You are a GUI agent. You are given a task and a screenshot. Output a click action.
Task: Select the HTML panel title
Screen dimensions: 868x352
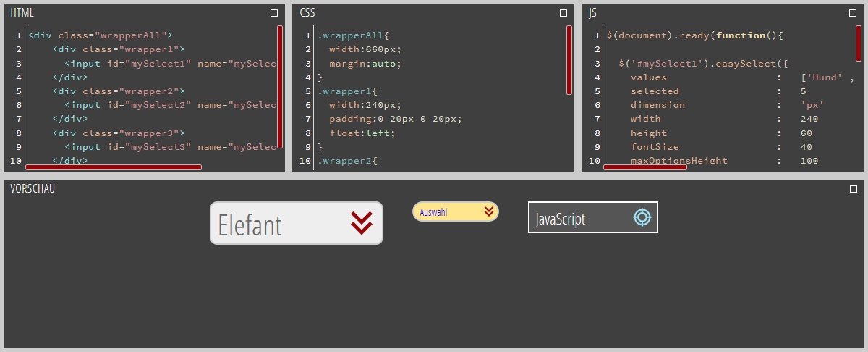coord(22,13)
